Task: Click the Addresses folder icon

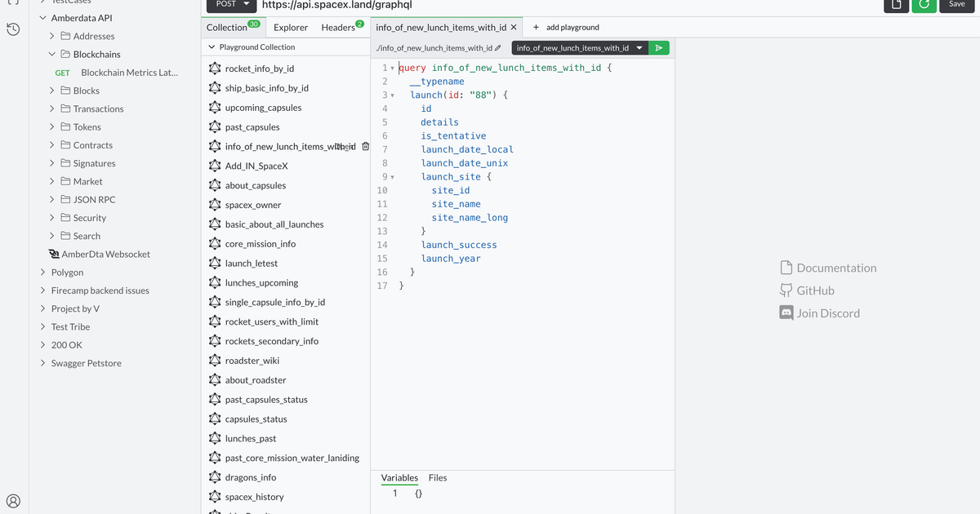Action: click(65, 36)
